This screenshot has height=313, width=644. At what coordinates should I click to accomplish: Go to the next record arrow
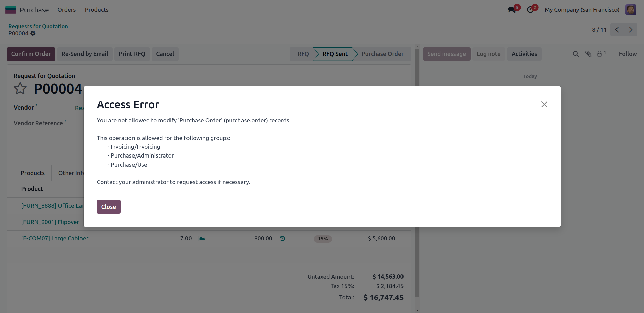[631, 30]
